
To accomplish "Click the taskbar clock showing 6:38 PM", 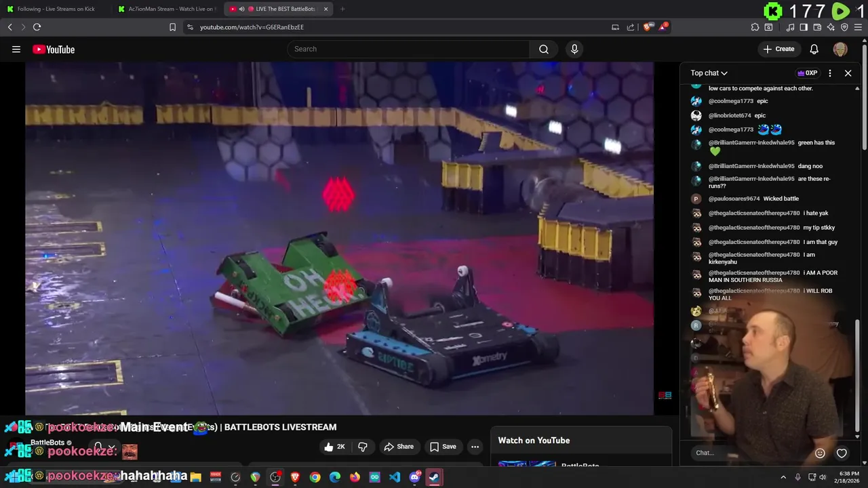I will [x=848, y=477].
